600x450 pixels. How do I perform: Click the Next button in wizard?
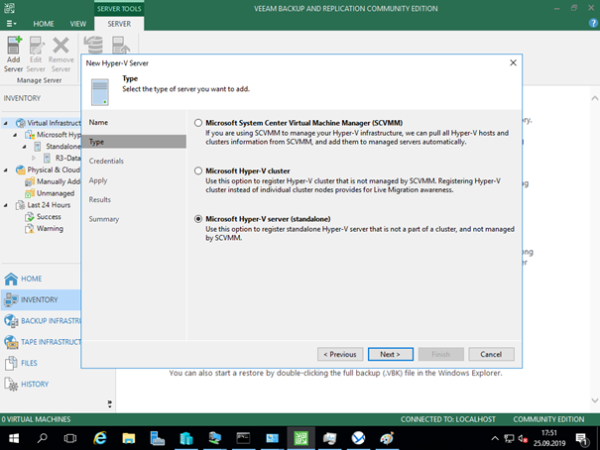tap(383, 354)
